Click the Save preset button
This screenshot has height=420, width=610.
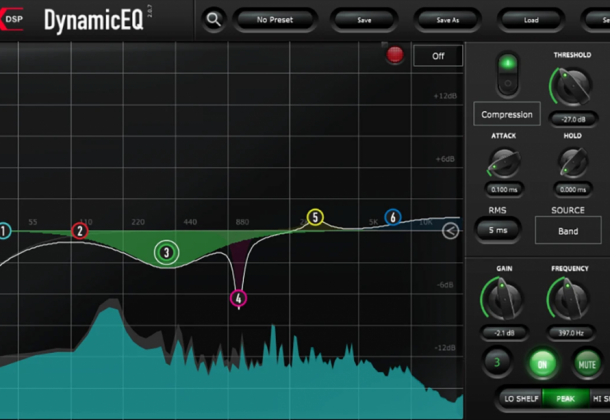[x=364, y=20]
